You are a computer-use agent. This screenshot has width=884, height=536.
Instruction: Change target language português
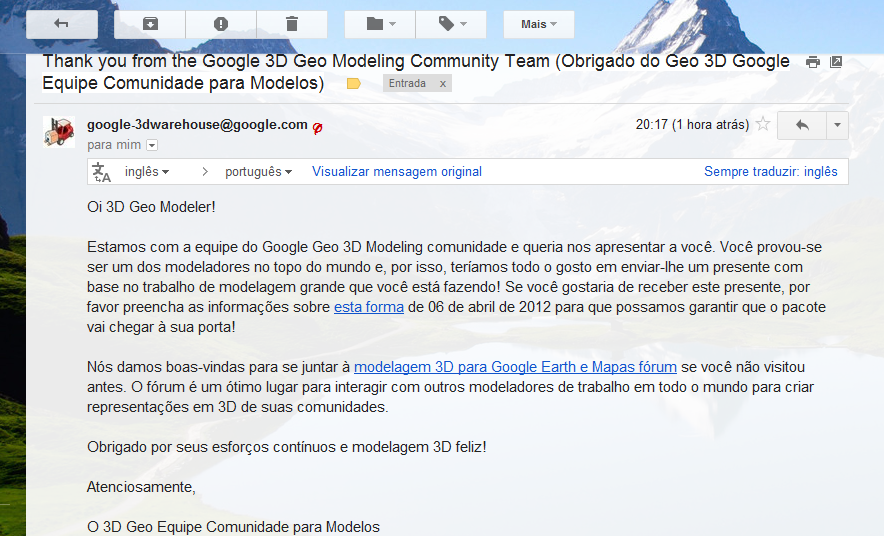point(258,172)
